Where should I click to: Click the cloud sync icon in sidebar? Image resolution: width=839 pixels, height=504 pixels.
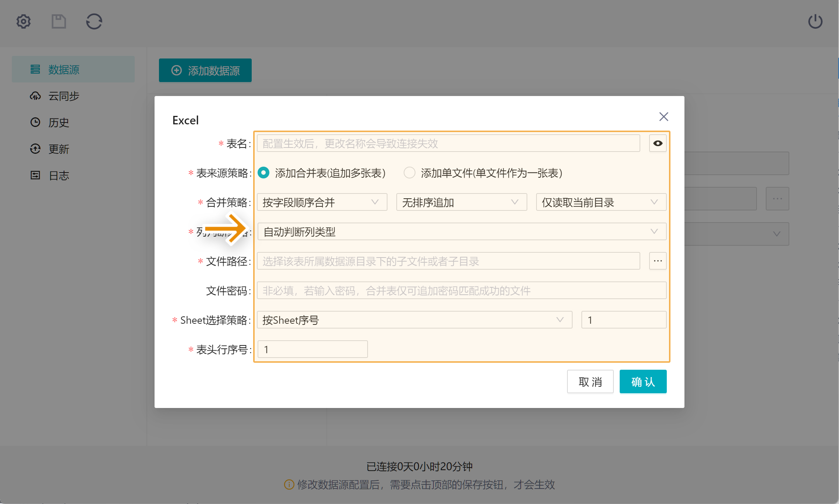pos(35,96)
